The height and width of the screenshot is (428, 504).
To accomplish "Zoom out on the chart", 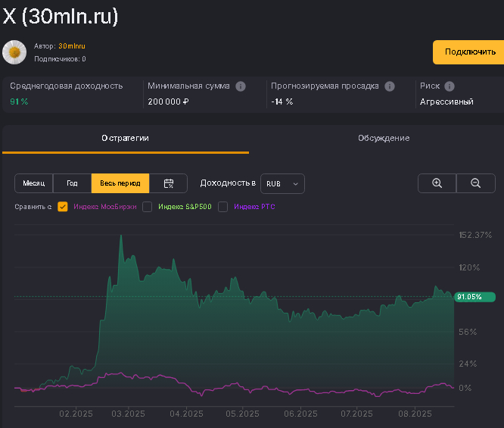I will click(475, 183).
